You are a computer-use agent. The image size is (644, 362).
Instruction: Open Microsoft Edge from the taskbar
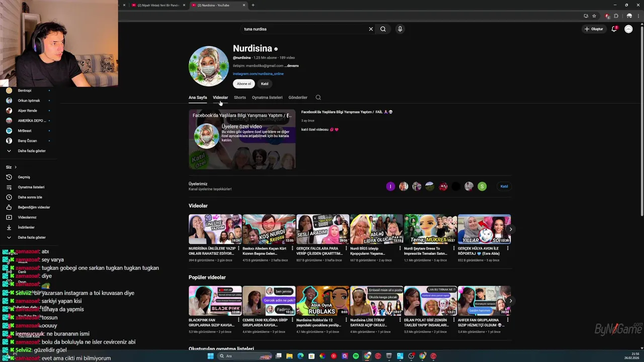300,356
